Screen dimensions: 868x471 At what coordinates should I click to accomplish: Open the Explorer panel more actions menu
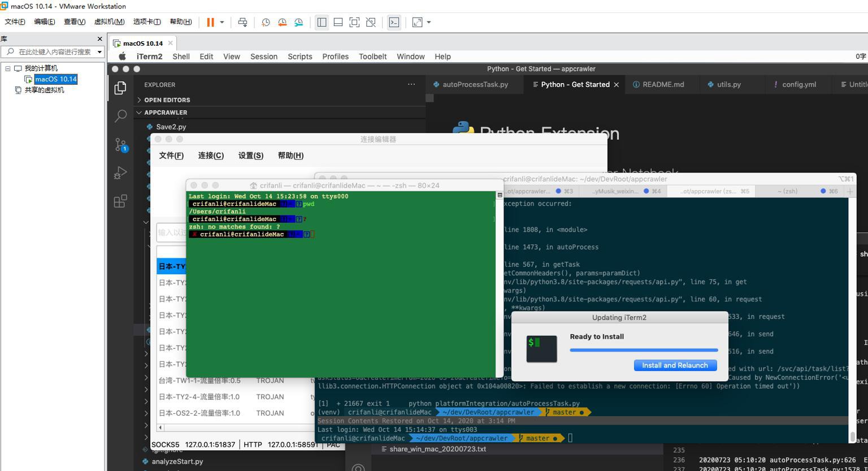[x=411, y=84]
